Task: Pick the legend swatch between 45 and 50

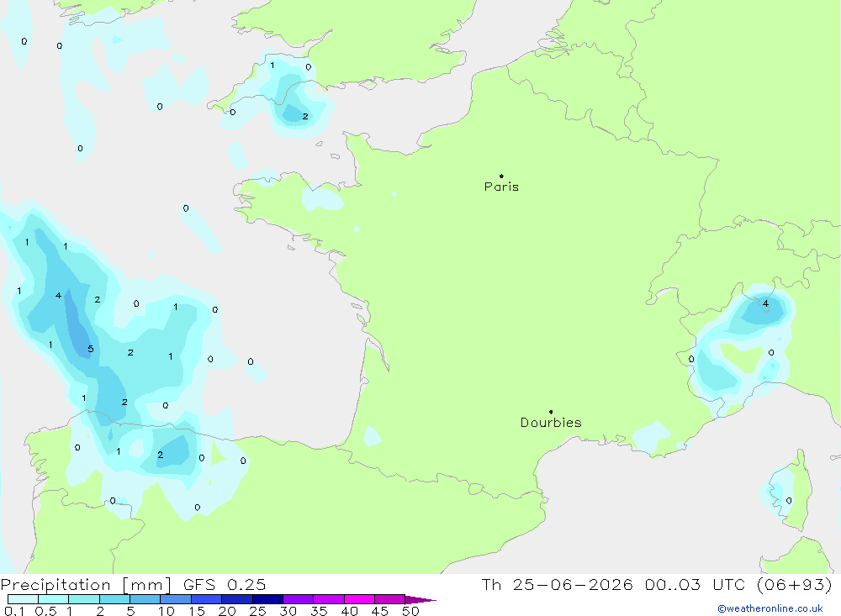Action: pyautogui.click(x=389, y=599)
